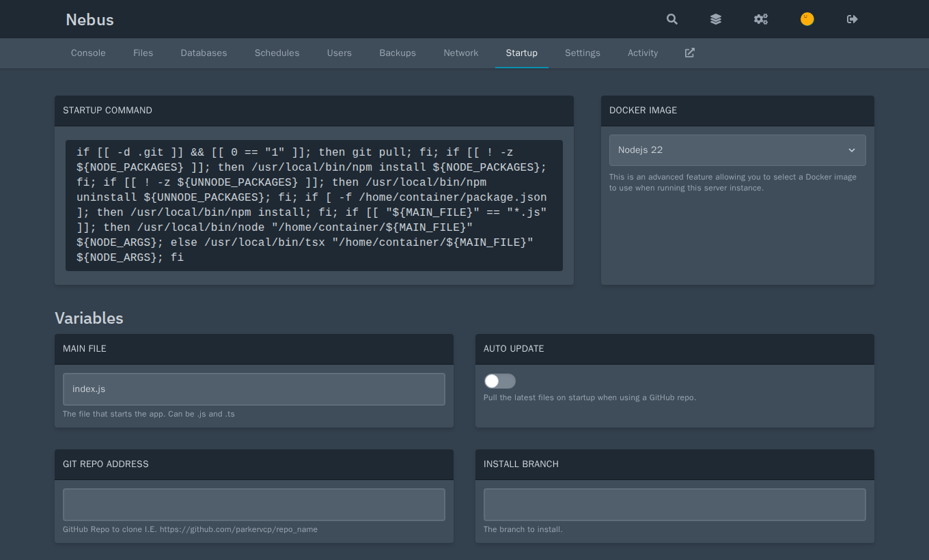Select the Startup tab

click(x=522, y=53)
